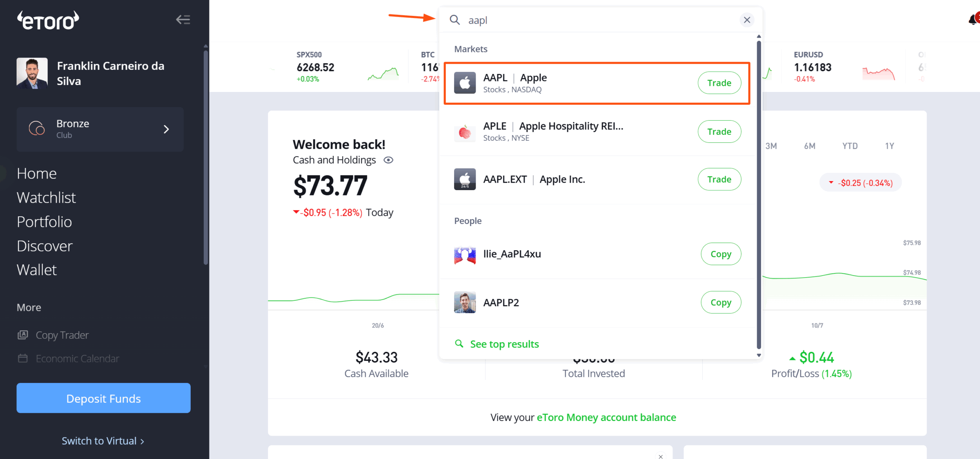Screen dimensions: 980x459
Task: Clear search with the X icon
Action: click(747, 20)
